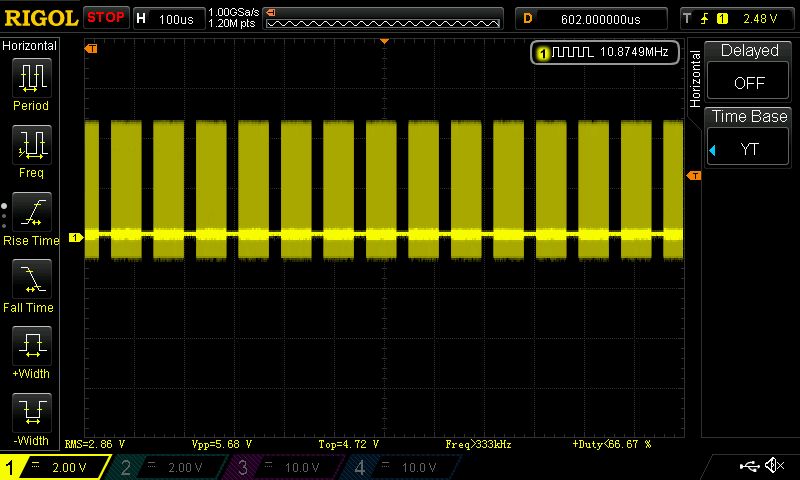Screen dimensions: 800x480
Task: Click the 10.8749MHz frequency counter value
Action: coord(634,52)
